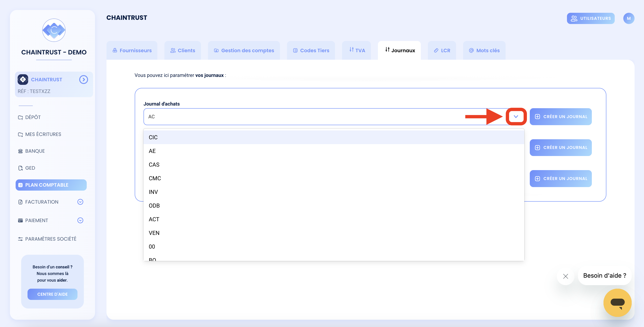Click the Chaintrust company icon badge

point(23,80)
